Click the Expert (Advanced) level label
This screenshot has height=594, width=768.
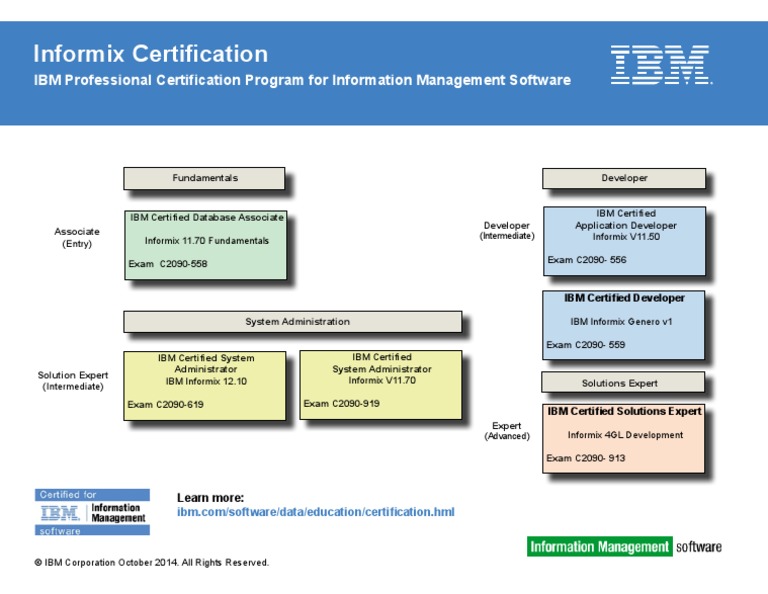coord(507,431)
